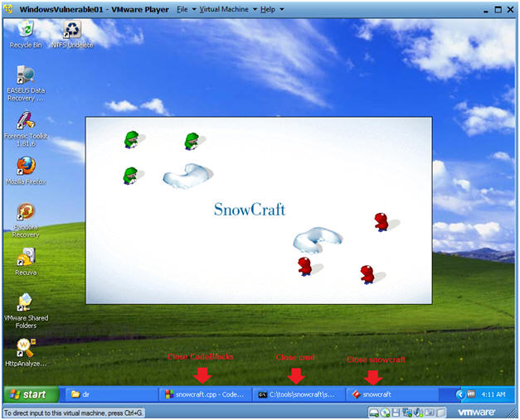
Task: Click the sound card status icon
Action: [419, 413]
